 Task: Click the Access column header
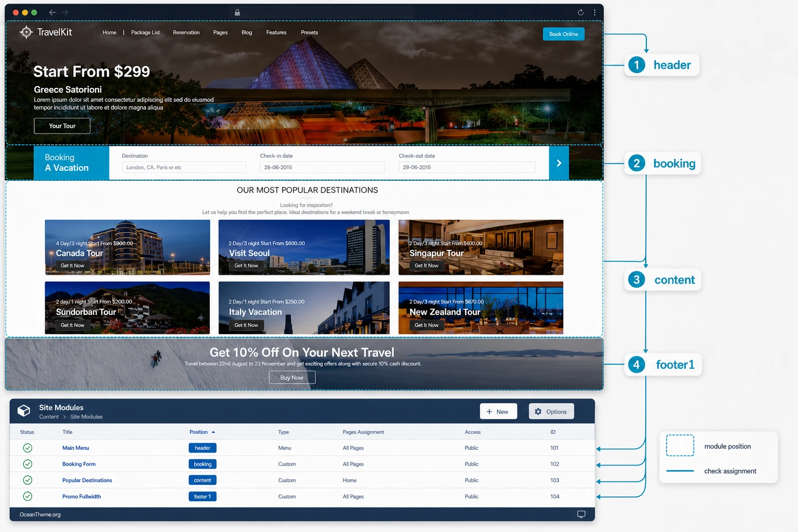(473, 432)
